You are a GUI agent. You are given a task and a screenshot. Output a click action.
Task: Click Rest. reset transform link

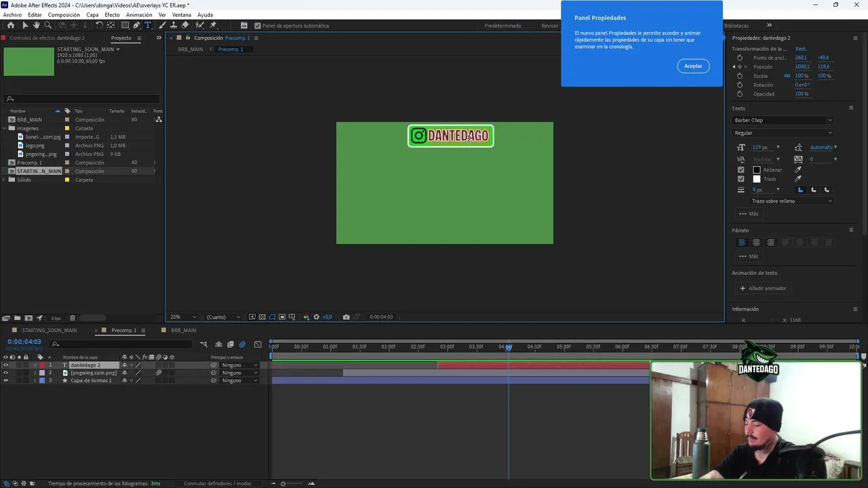tap(801, 49)
